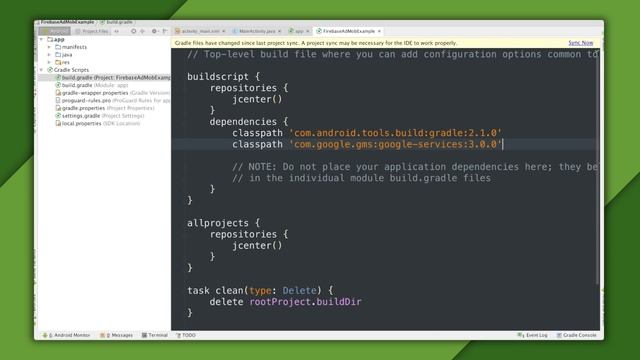Open the project panel gear settings
Image resolution: width=640 pixels, height=360 pixels.
(x=154, y=31)
